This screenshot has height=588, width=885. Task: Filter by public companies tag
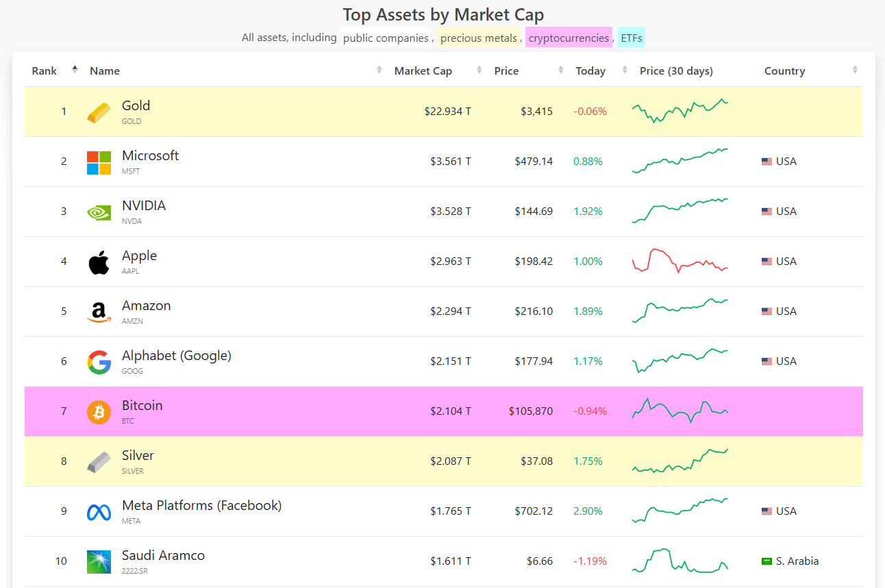pos(386,38)
